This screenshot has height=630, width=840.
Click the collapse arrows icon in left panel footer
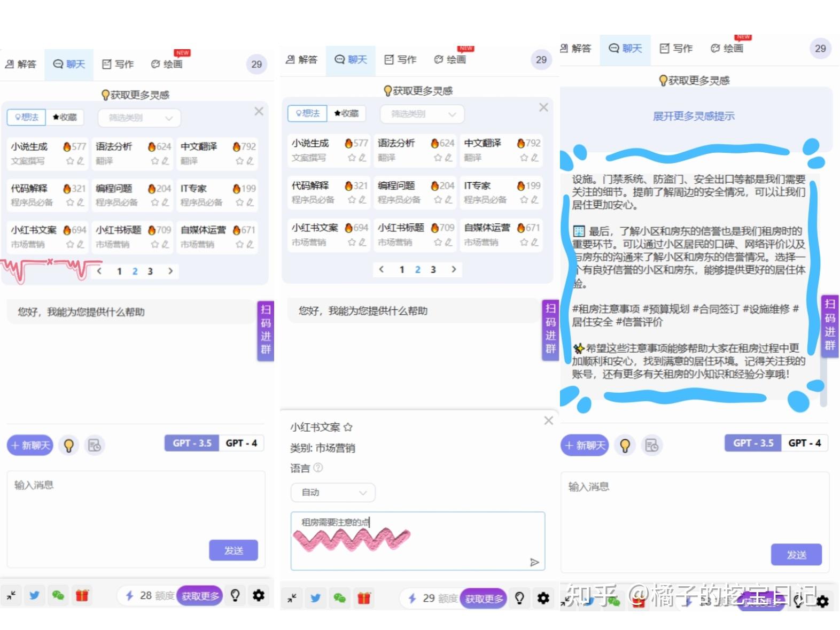(x=11, y=595)
